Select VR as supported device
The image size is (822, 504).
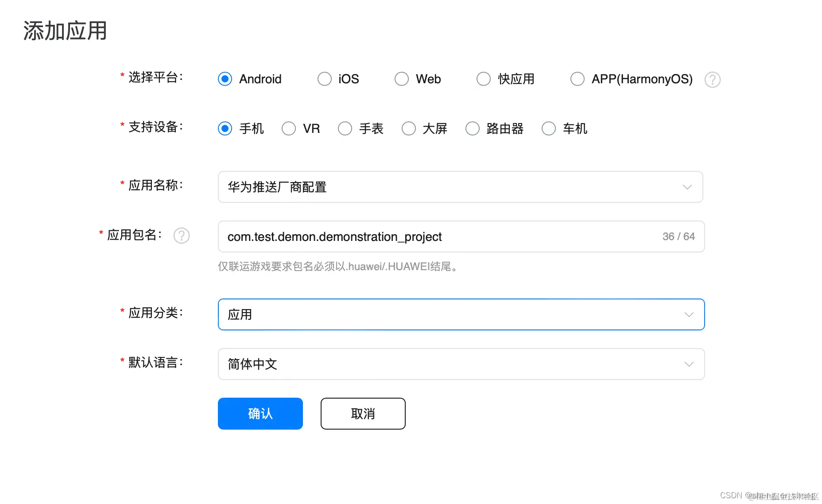(288, 128)
